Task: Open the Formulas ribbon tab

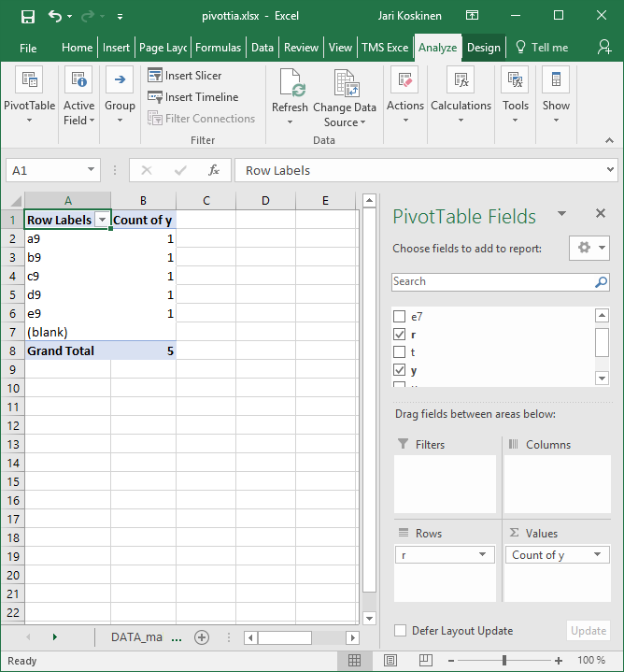Action: point(218,48)
